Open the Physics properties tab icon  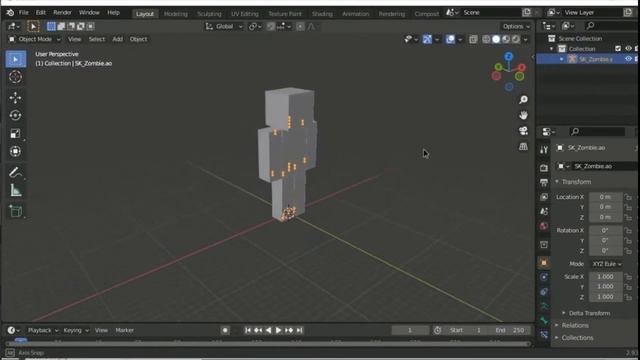[x=544, y=277]
